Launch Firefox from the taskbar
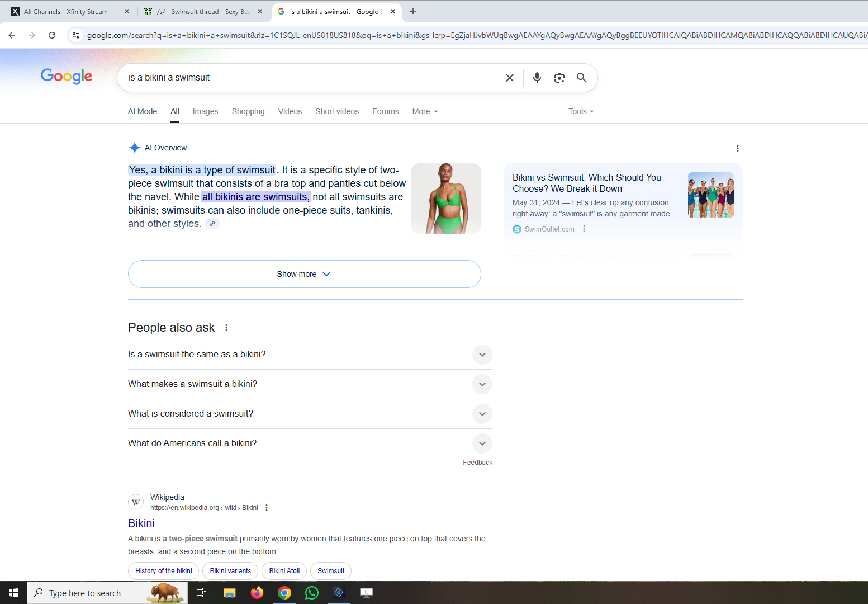868x604 pixels. coord(257,593)
